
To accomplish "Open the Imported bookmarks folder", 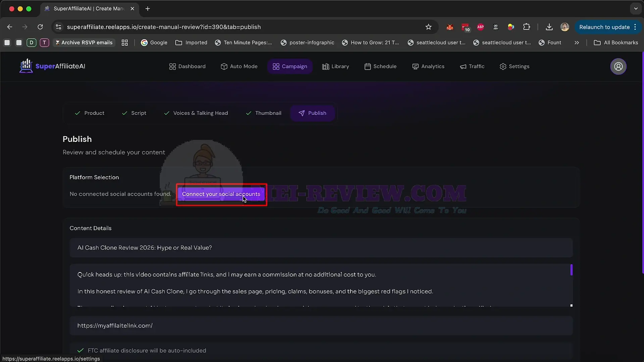I will coord(191,43).
